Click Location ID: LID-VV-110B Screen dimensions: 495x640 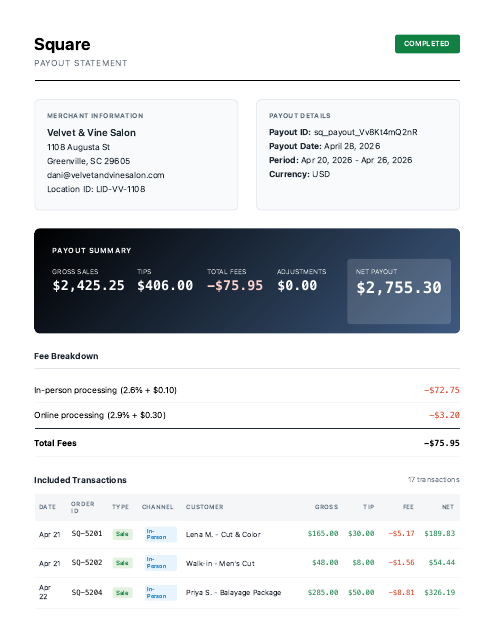[x=96, y=189]
